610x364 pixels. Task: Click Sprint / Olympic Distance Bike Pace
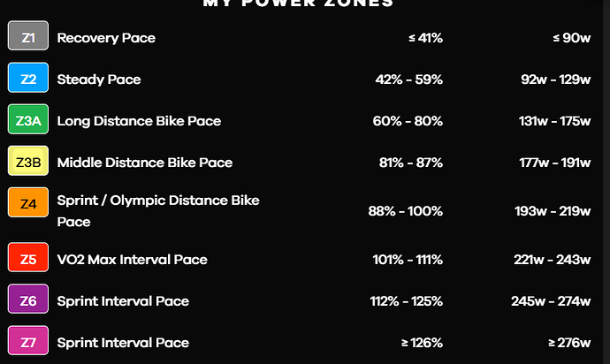pos(158,211)
